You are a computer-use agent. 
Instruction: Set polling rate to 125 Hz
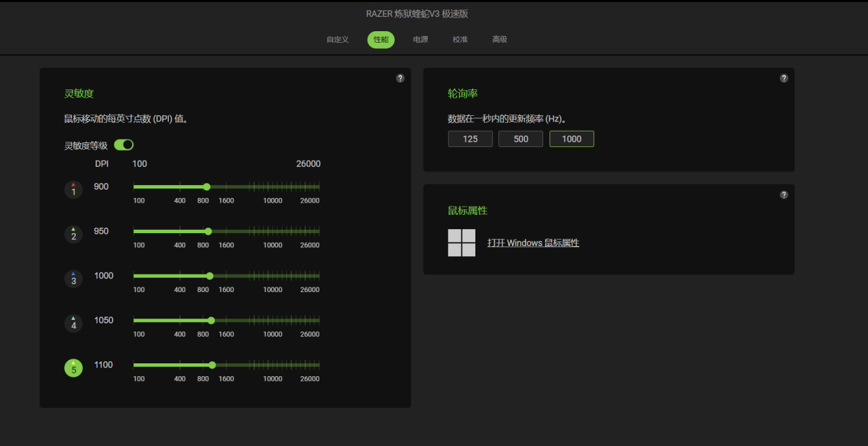[470, 139]
